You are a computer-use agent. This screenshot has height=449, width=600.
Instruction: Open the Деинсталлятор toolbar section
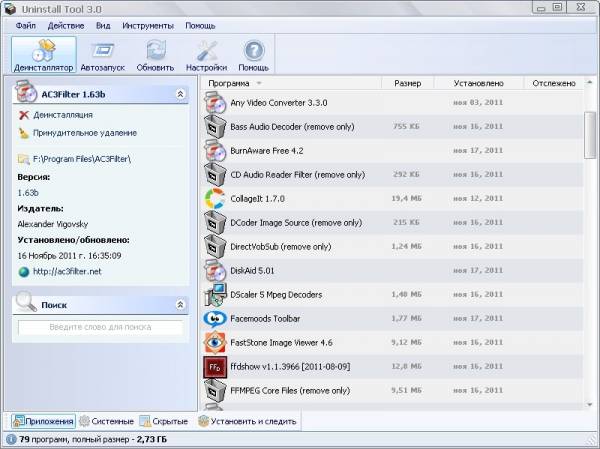tap(44, 55)
